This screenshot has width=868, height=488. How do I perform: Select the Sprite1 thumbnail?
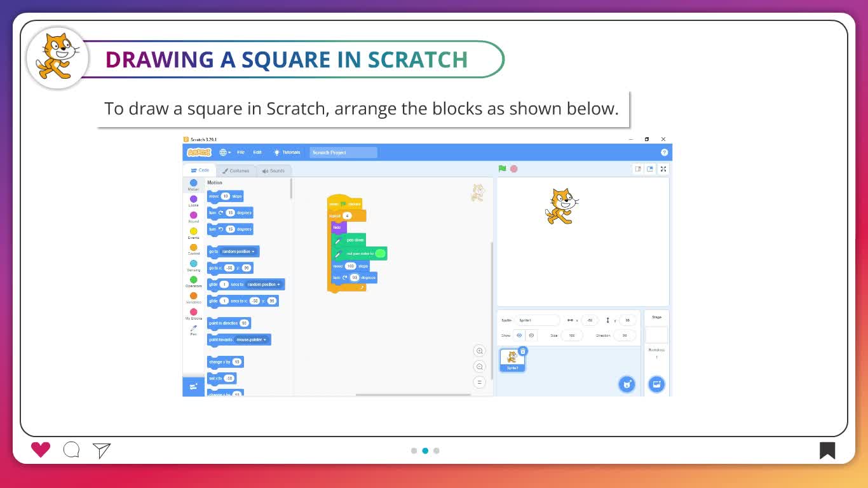click(512, 360)
